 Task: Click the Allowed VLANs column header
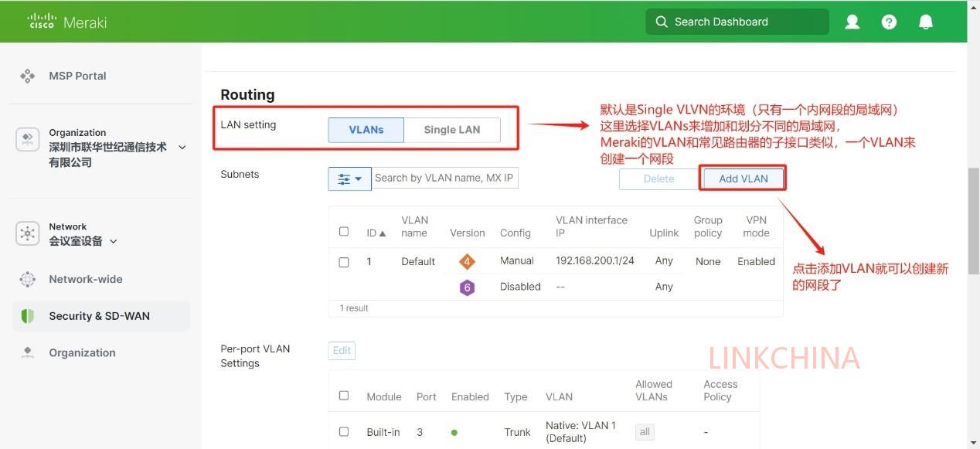click(x=654, y=390)
